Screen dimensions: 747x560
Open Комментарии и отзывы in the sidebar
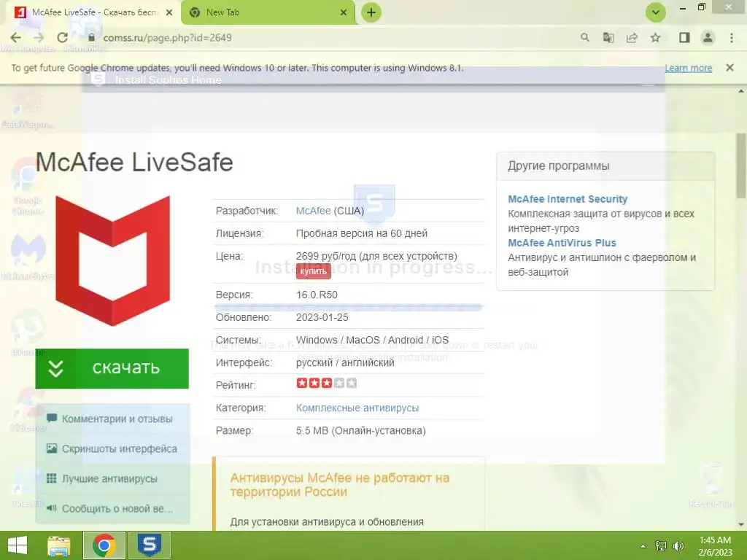[x=112, y=419]
